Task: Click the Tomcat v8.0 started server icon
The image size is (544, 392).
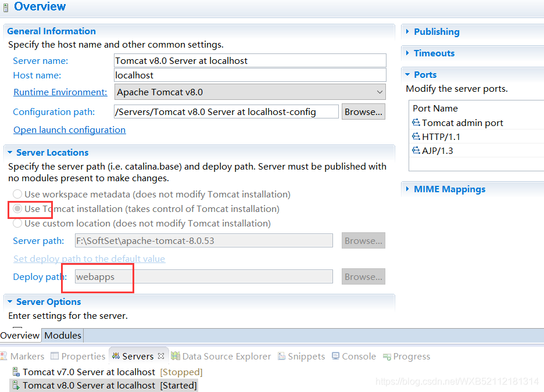Action: pos(16,385)
